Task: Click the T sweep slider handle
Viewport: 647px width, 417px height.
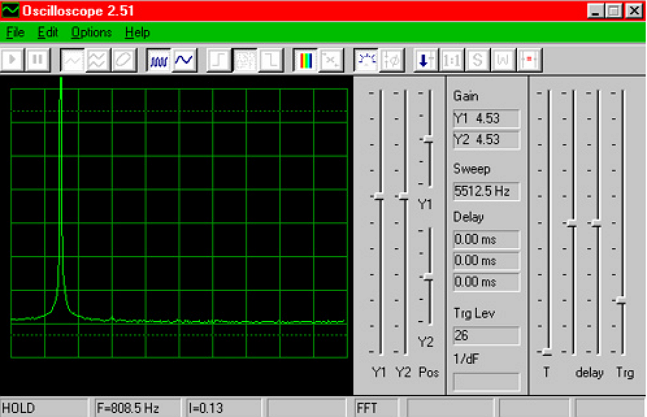Action: (547, 353)
